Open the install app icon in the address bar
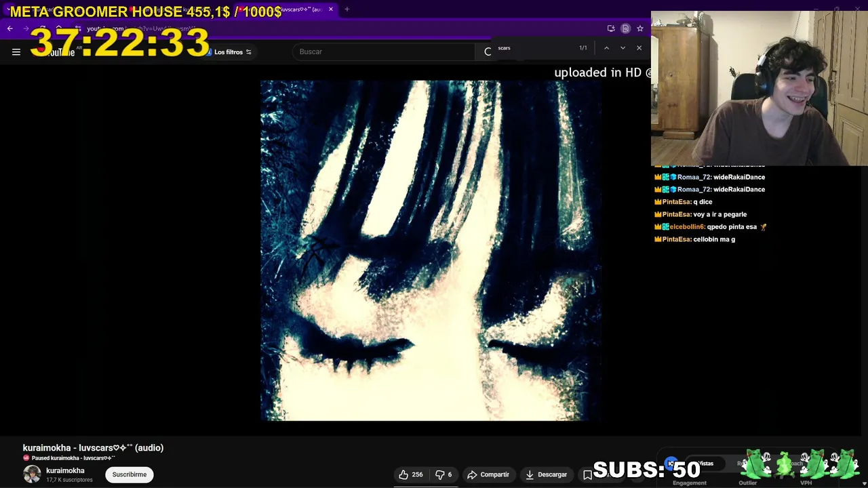 [x=611, y=28]
